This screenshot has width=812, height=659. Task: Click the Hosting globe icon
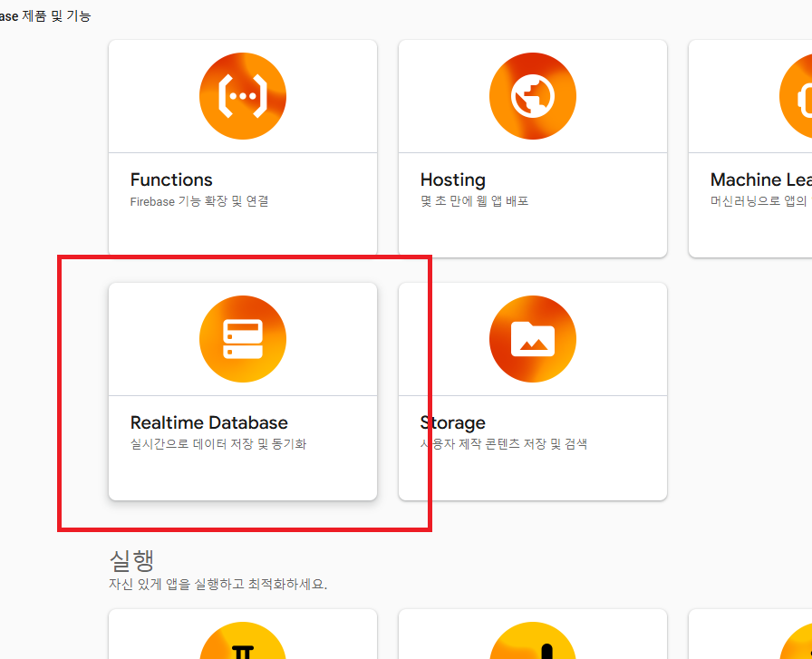click(x=532, y=96)
